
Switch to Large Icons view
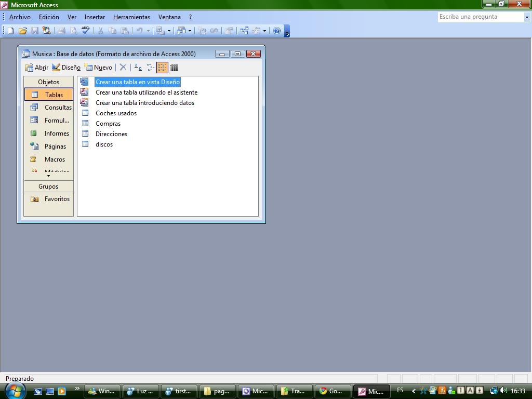(138, 67)
